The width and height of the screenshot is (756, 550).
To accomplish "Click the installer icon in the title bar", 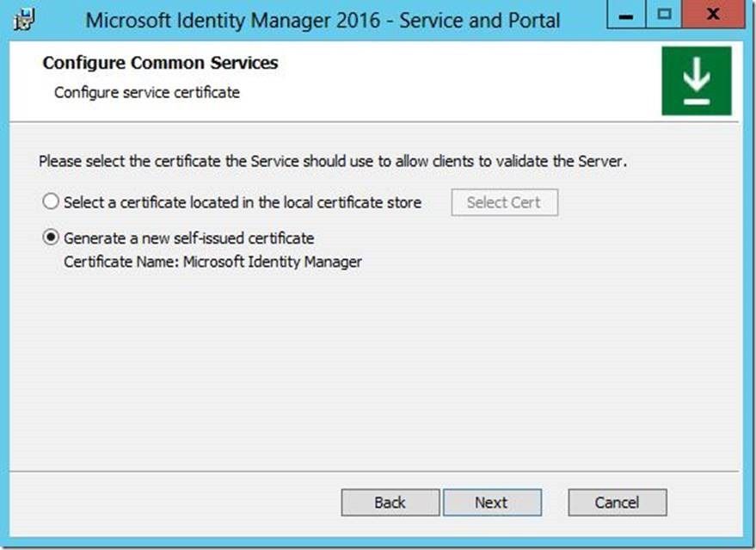I will pos(24,20).
